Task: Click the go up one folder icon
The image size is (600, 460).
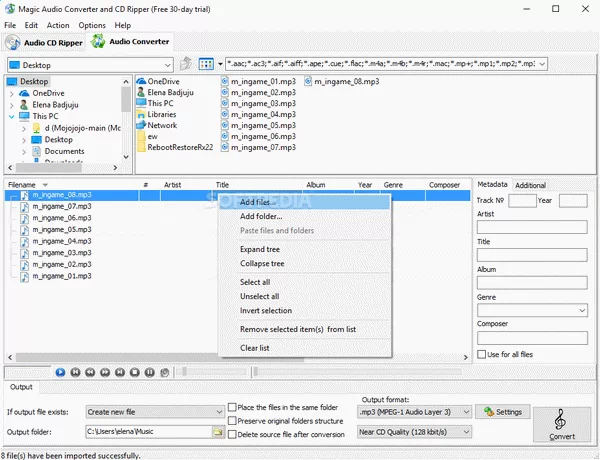Action: pyautogui.click(x=186, y=64)
